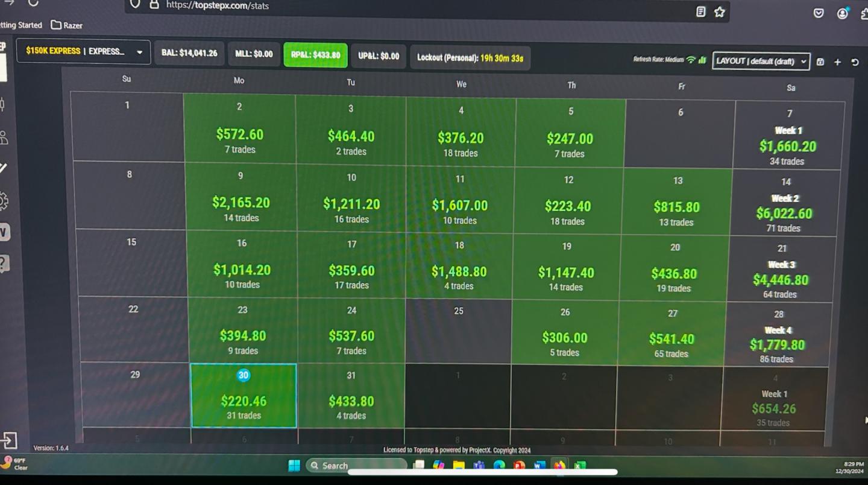Image resolution: width=868 pixels, height=485 pixels.
Task: Select day 4 cell showing $376.20
Action: 461,132
